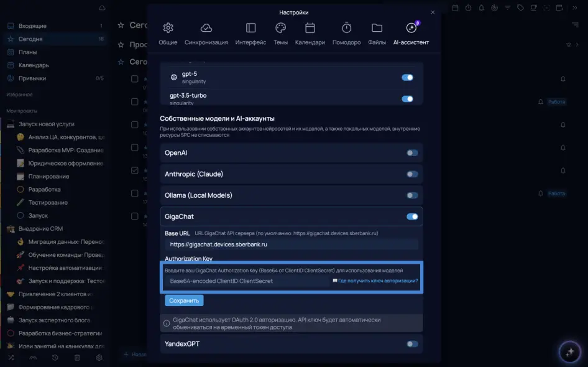Open the trash bin in sidebar footer

[x=77, y=358]
